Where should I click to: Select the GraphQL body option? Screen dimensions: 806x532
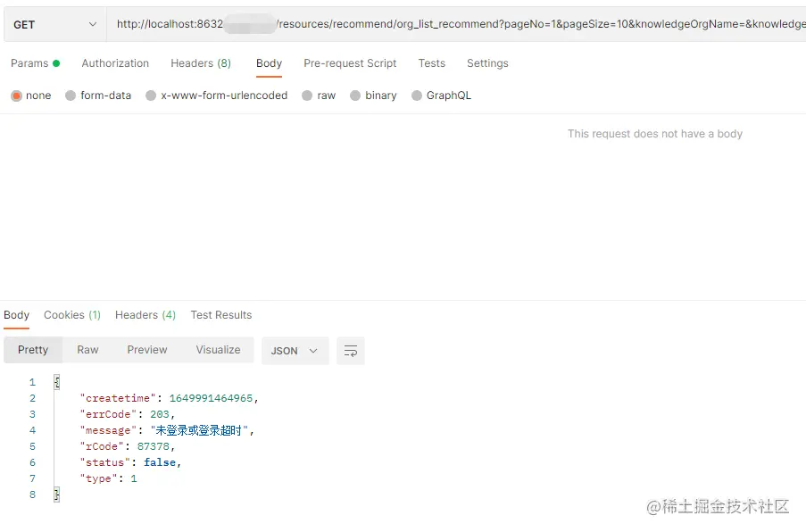click(416, 96)
